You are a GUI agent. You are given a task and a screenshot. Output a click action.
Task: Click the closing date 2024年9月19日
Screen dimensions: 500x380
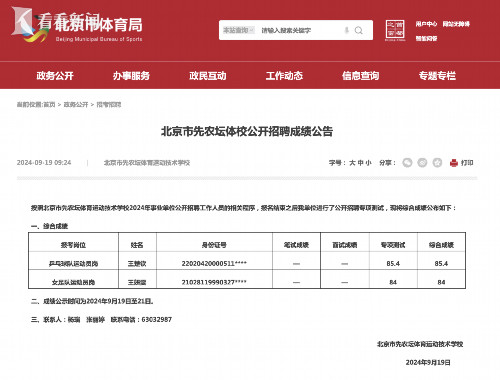coord(428,362)
